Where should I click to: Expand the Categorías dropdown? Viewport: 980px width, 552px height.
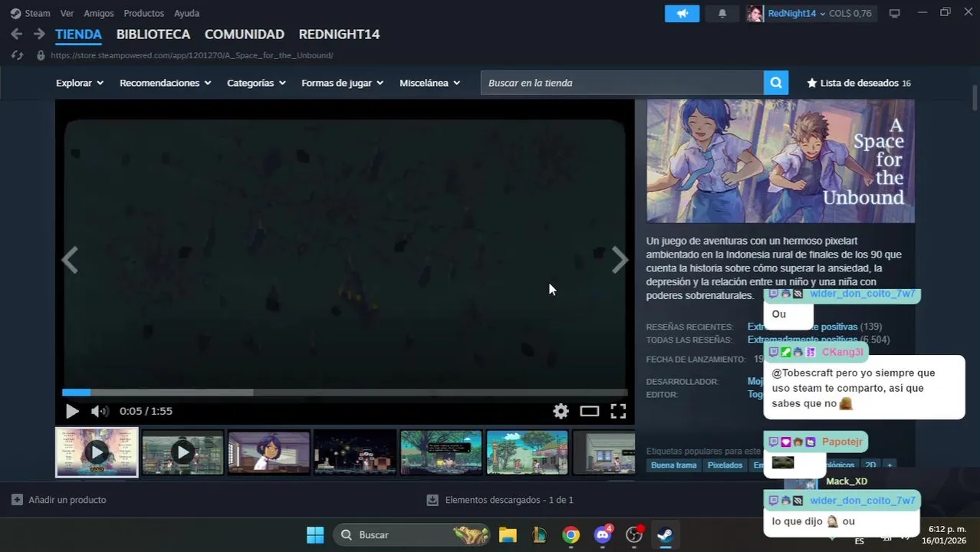[x=256, y=83]
